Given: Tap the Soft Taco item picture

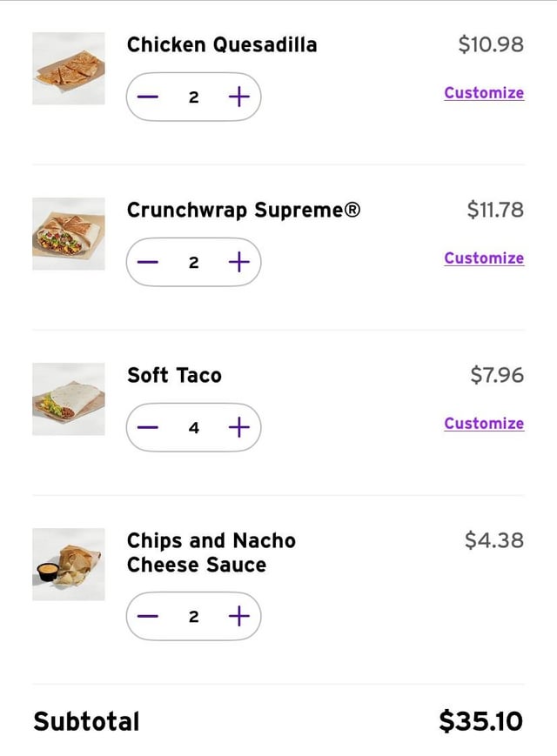Looking at the screenshot, I should [69, 399].
